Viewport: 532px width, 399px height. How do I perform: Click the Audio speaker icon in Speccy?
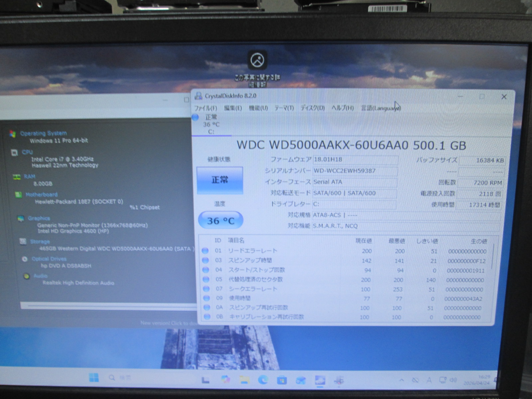[27, 276]
